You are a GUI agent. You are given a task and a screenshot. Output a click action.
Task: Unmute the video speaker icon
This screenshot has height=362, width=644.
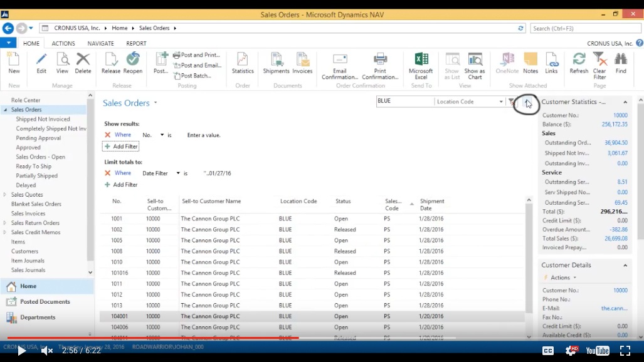click(x=47, y=351)
